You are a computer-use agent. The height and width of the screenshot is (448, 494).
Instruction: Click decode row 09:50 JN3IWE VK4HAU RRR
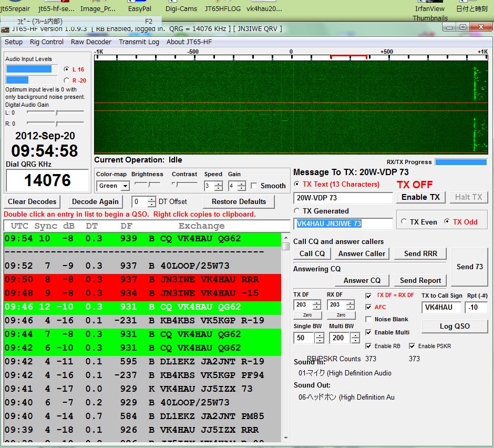(x=142, y=280)
